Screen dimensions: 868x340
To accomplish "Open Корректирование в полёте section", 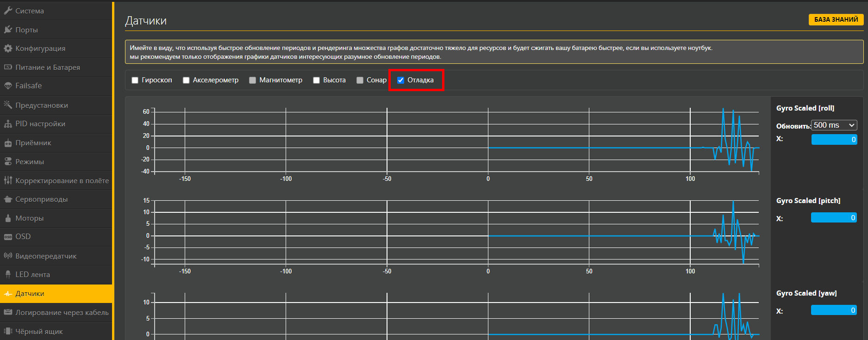I will [56, 180].
